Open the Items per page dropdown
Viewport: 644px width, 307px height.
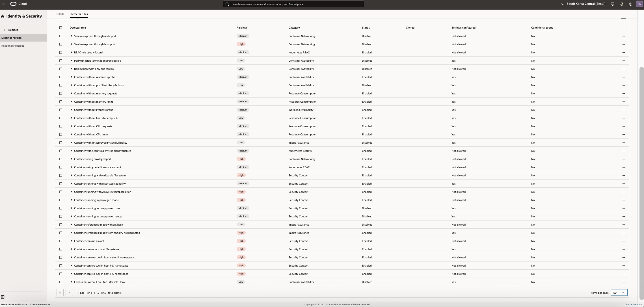(x=619, y=293)
